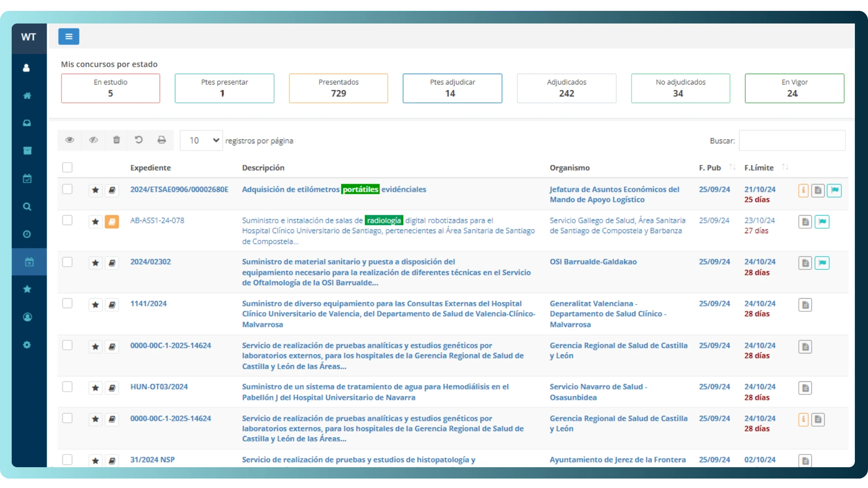Open the calendar check sidebar icon
Screen dimensions: 868x488
27,178
